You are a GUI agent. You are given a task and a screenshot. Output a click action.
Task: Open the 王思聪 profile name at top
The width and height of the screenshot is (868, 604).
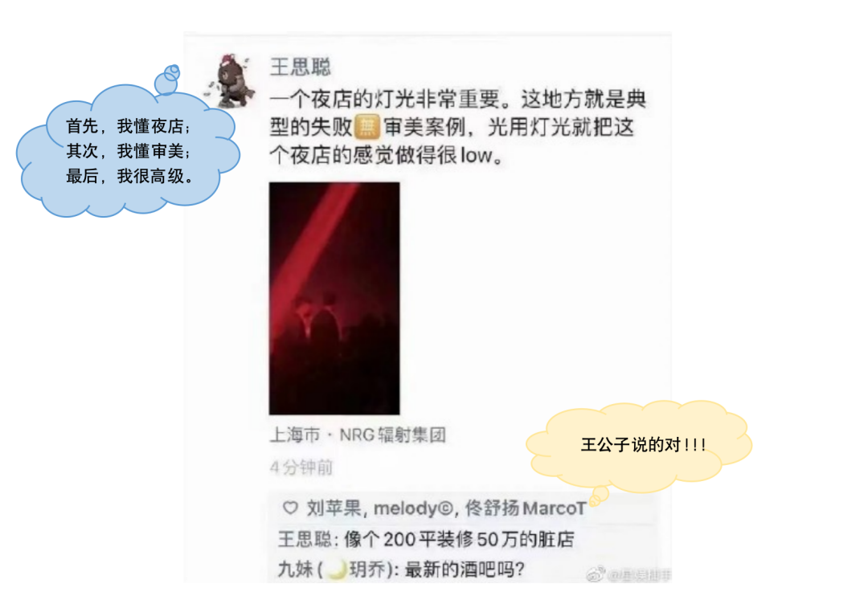click(x=300, y=67)
